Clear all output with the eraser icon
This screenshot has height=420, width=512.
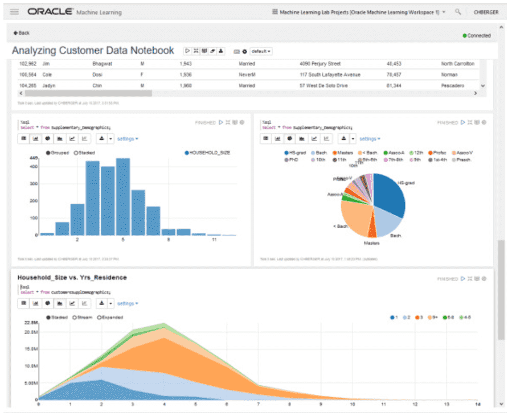[x=212, y=51]
